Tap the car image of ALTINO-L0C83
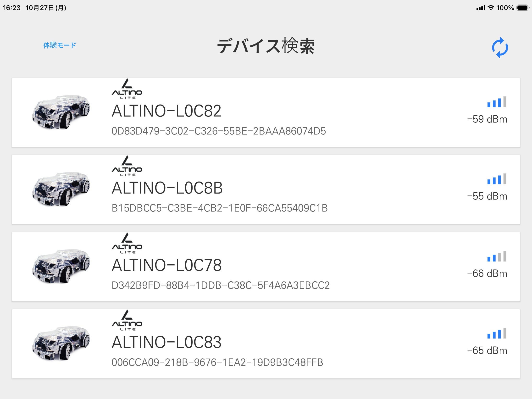This screenshot has width=532, height=399. point(61,343)
